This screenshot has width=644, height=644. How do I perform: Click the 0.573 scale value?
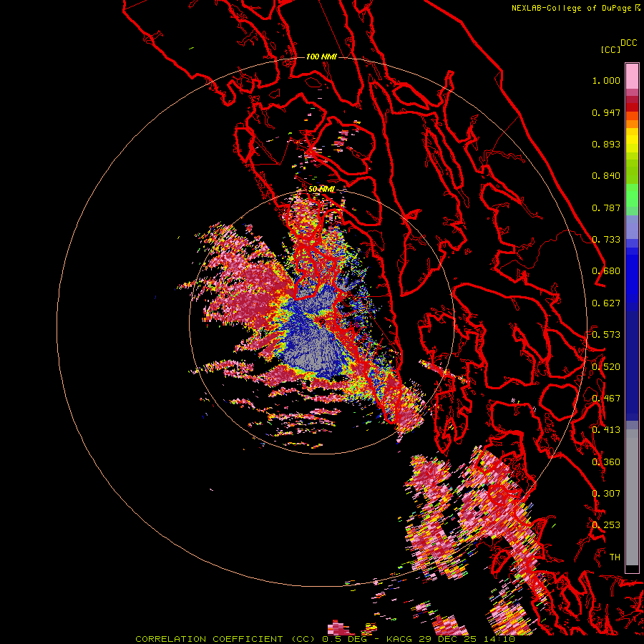pos(606,335)
